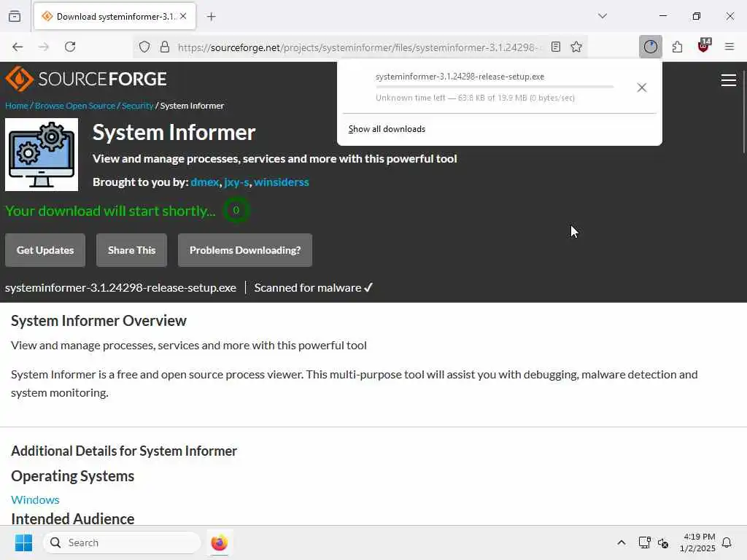Screen dimensions: 747x560
Task: Open Security category breadcrumb
Action: [137, 106]
